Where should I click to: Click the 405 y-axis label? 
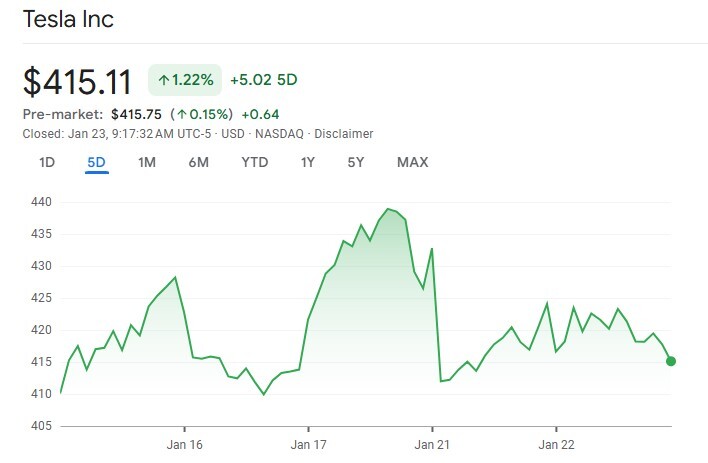pos(41,426)
